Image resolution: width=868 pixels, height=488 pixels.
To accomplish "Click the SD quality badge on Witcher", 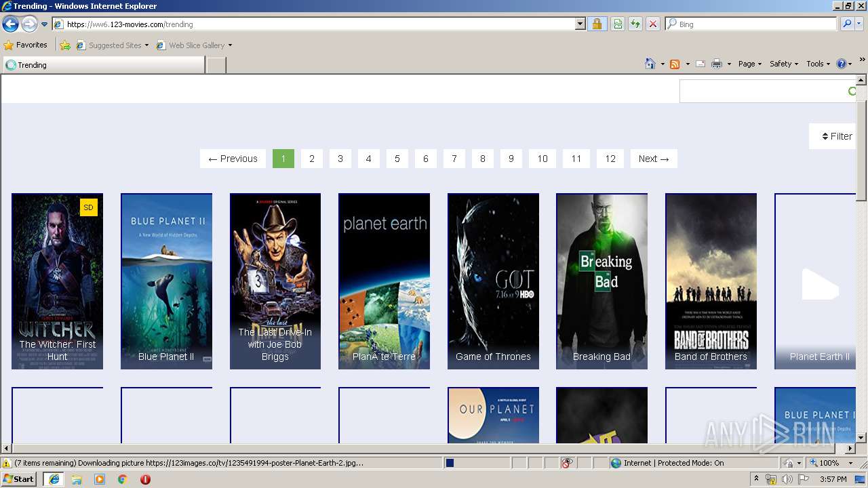I will [x=89, y=207].
